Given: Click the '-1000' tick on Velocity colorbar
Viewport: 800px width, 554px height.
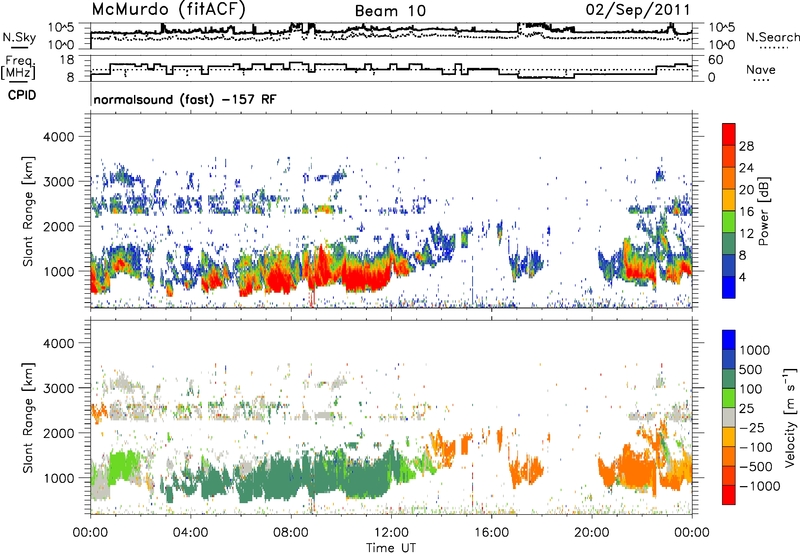Looking at the screenshot, I should coord(759,486).
